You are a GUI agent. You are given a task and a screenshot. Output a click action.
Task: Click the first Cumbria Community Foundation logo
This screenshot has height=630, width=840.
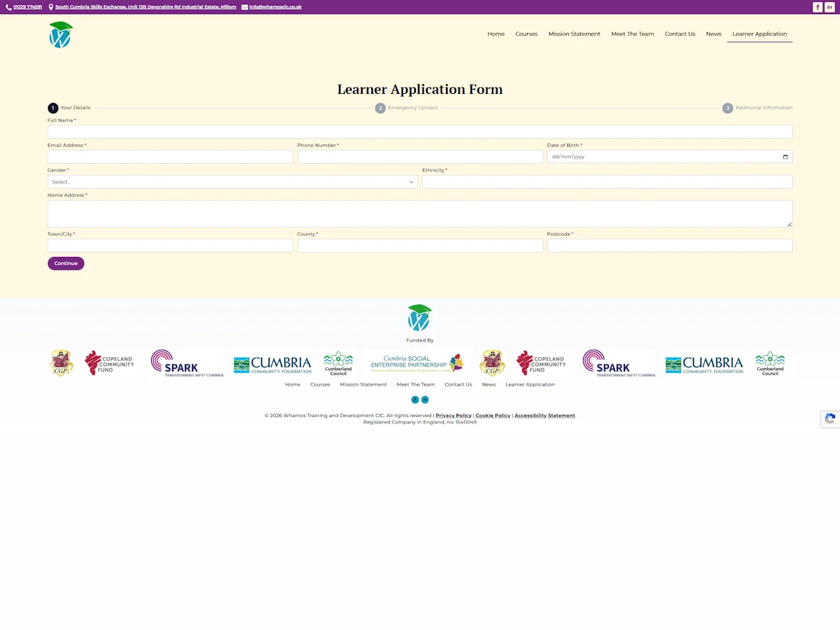click(x=272, y=365)
